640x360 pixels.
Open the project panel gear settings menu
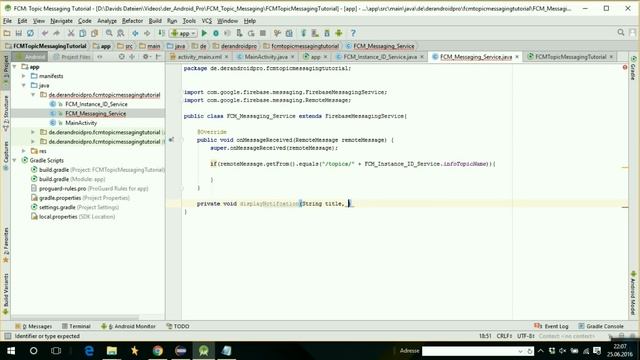[147, 57]
